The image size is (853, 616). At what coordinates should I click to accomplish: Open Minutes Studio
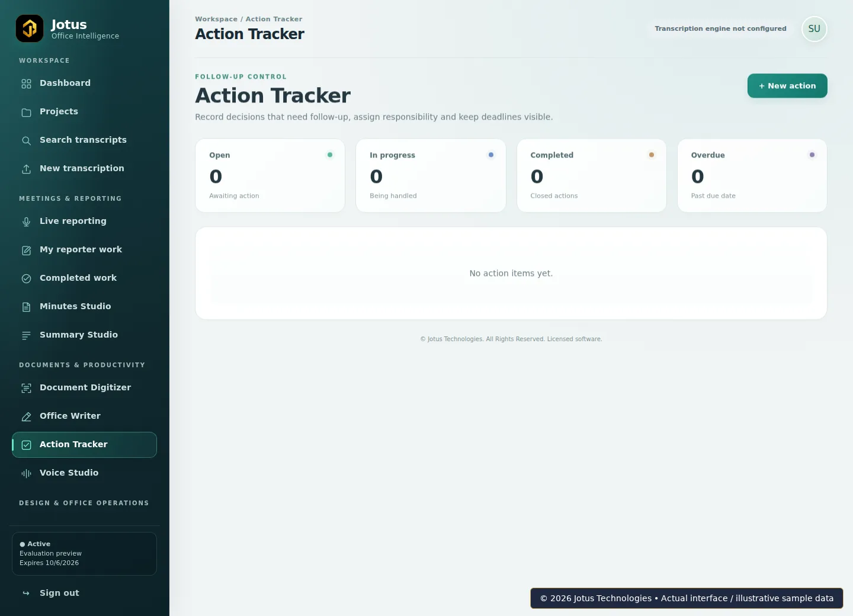coord(84,307)
